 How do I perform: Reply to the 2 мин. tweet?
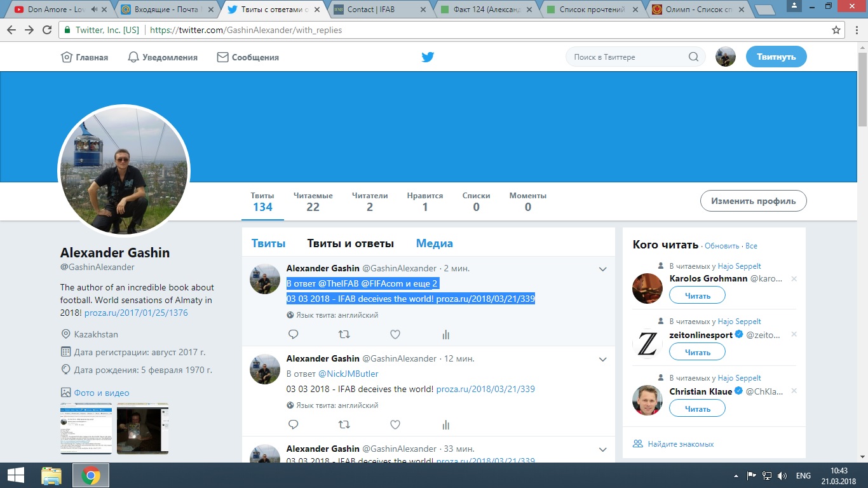click(294, 334)
